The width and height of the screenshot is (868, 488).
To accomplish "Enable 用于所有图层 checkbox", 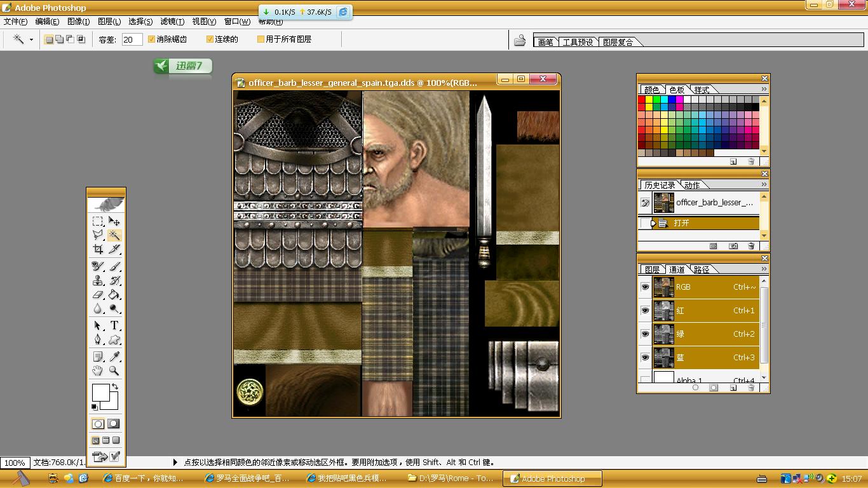I will 261,39.
